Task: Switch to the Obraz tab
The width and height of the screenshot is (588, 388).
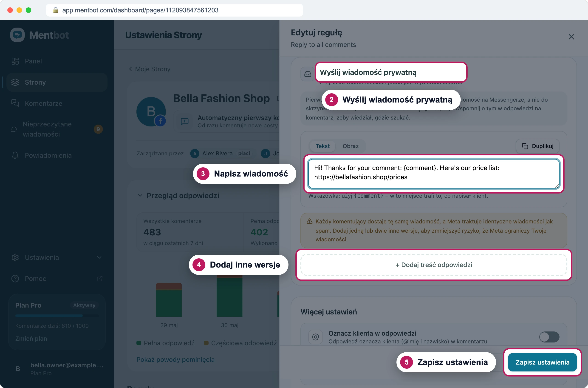Action: 350,146
